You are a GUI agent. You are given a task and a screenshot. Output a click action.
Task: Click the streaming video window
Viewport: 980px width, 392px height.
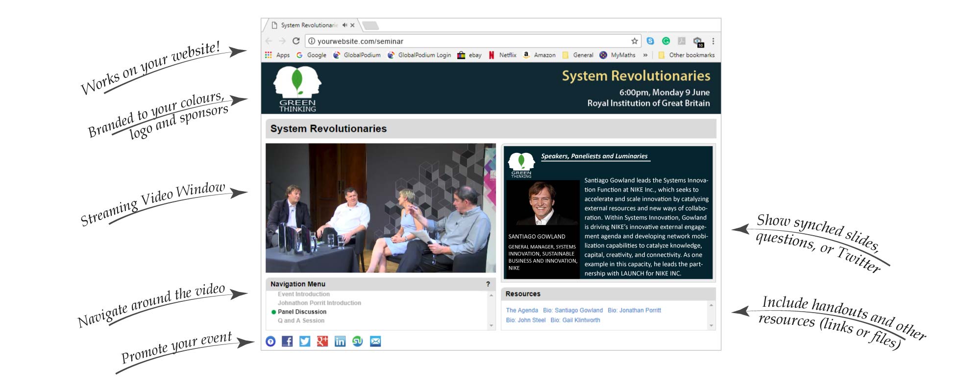coord(381,208)
